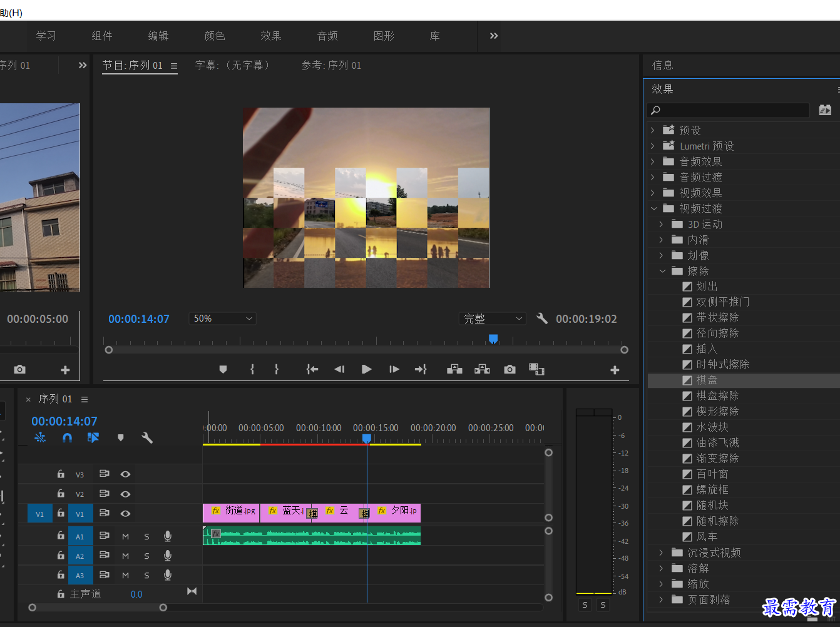Screen dimensions: 840x627
Task: Toggle V3 track output eye
Action: point(125,474)
